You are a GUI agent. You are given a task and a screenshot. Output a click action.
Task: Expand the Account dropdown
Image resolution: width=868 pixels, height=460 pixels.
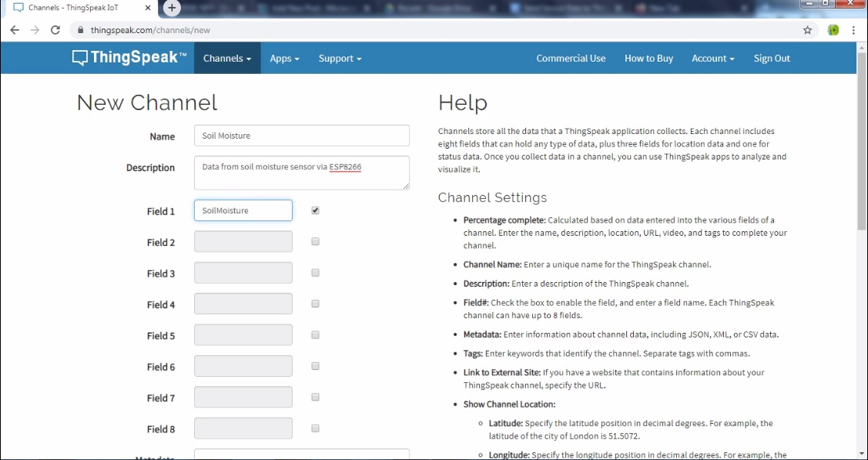tap(712, 59)
